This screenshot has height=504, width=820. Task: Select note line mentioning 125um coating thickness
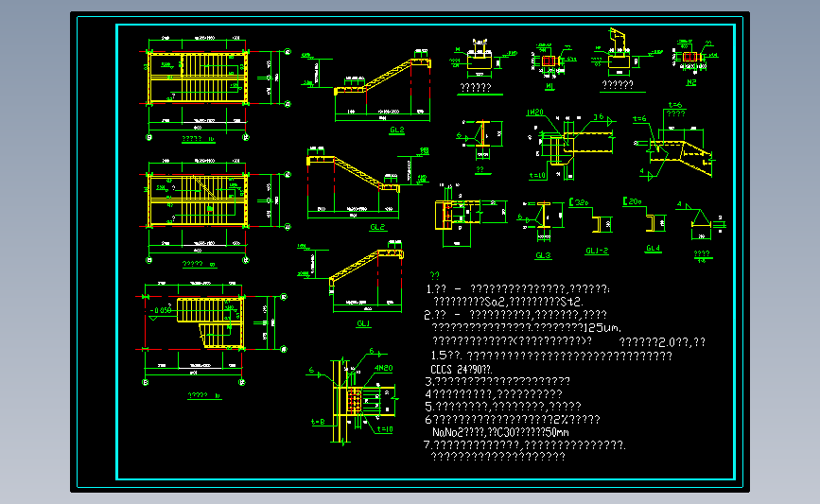coord(527,328)
